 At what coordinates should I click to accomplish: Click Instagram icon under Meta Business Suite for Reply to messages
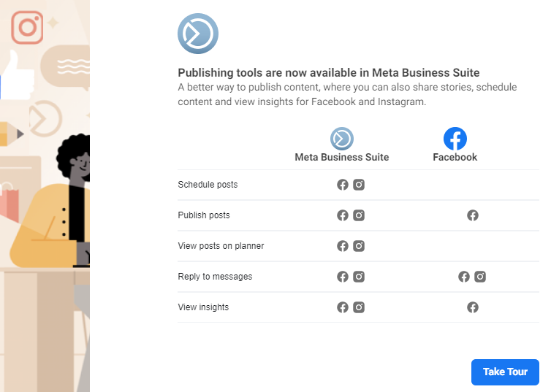[x=359, y=277]
